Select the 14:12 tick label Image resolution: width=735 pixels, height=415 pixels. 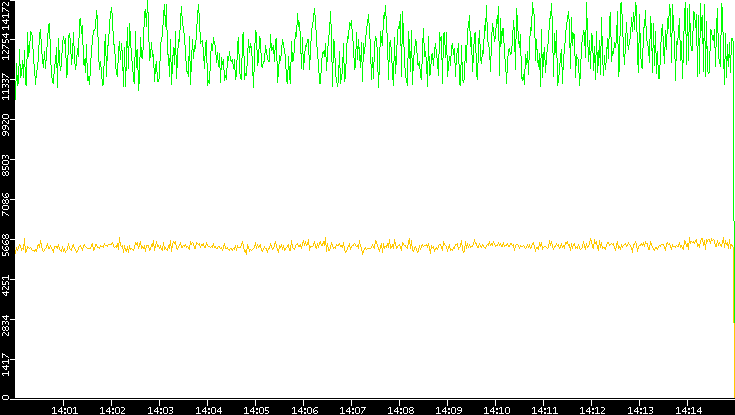tap(592, 411)
